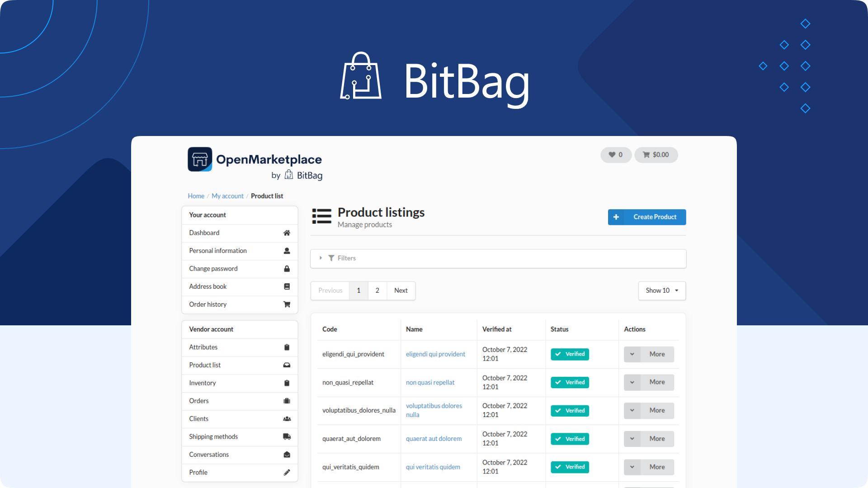
Task: Click the Next pagination button
Action: pyautogui.click(x=401, y=291)
